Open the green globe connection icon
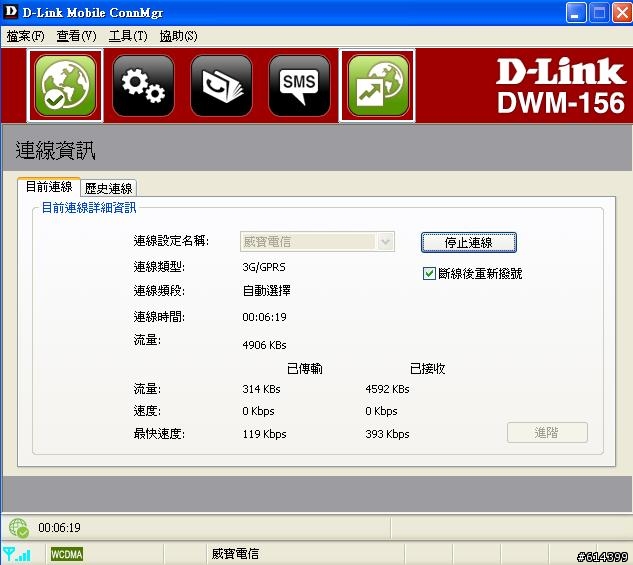The image size is (633, 565). click(x=65, y=86)
